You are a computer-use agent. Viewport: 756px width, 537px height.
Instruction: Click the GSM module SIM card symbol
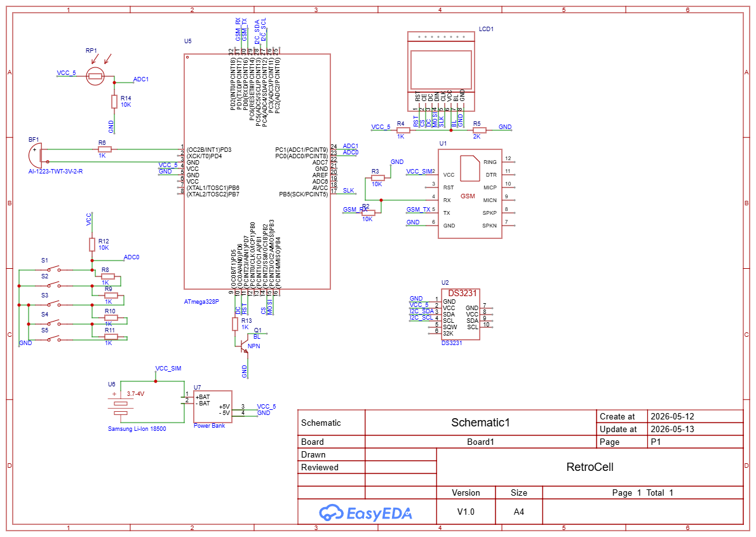tap(469, 168)
